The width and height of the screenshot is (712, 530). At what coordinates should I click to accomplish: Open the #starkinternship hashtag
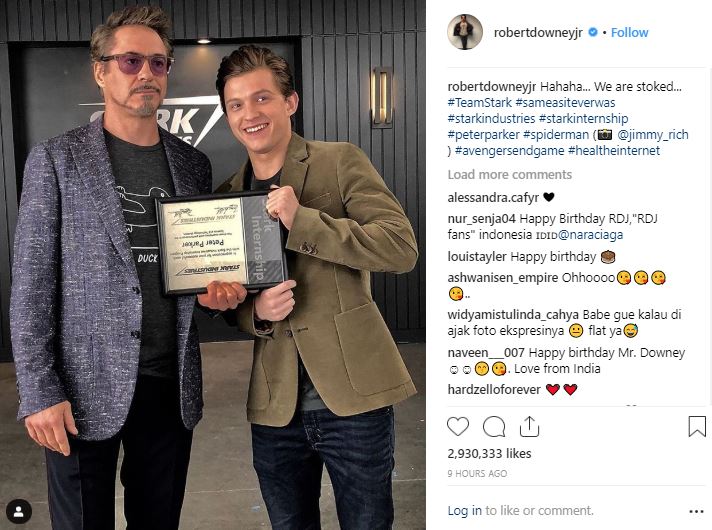(583, 119)
